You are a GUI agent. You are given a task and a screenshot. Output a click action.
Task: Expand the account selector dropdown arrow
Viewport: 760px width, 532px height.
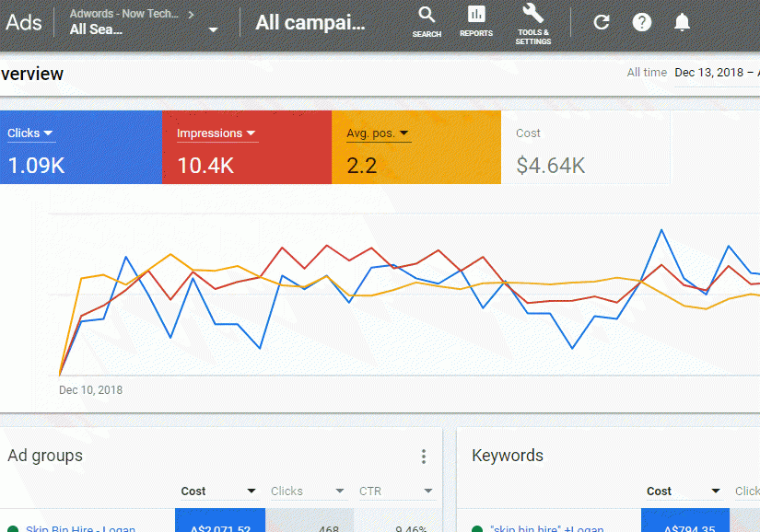click(x=214, y=29)
